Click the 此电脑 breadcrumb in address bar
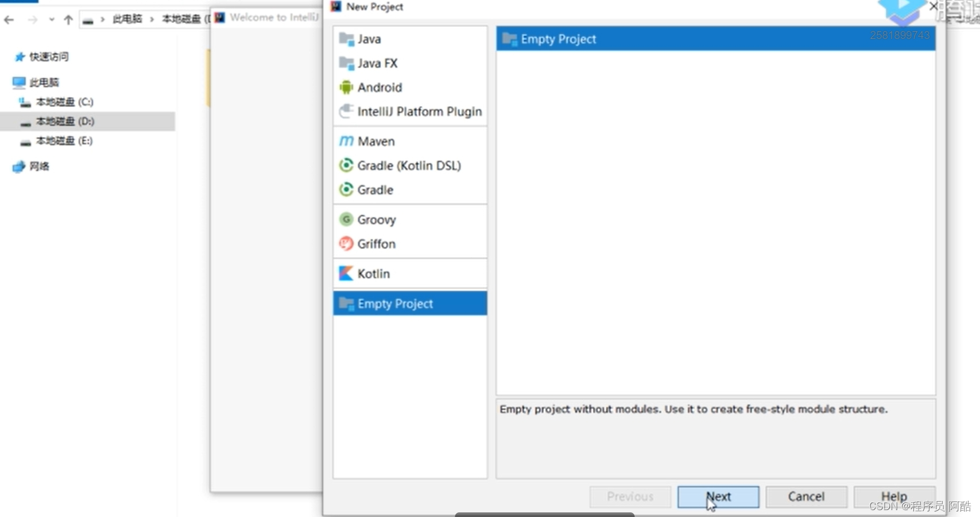 click(x=127, y=19)
